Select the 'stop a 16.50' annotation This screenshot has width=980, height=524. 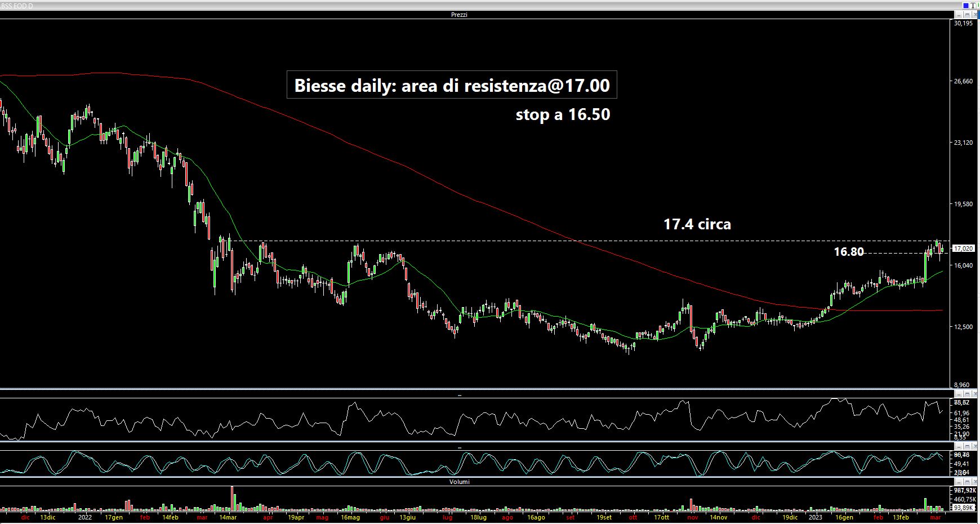pyautogui.click(x=563, y=114)
